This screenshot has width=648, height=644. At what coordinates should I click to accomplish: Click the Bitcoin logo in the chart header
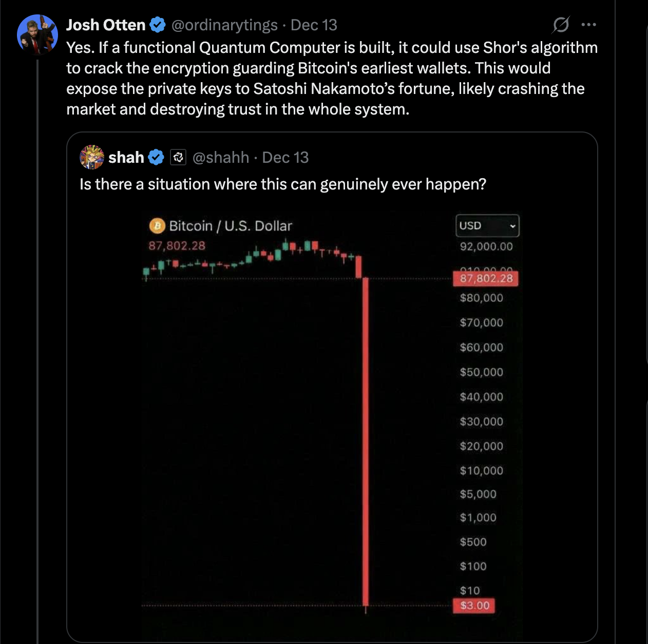pos(157,225)
